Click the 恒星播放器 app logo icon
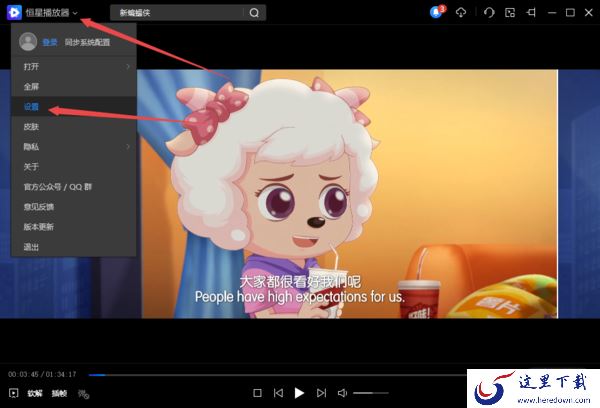The width and height of the screenshot is (600, 408). coord(14,13)
